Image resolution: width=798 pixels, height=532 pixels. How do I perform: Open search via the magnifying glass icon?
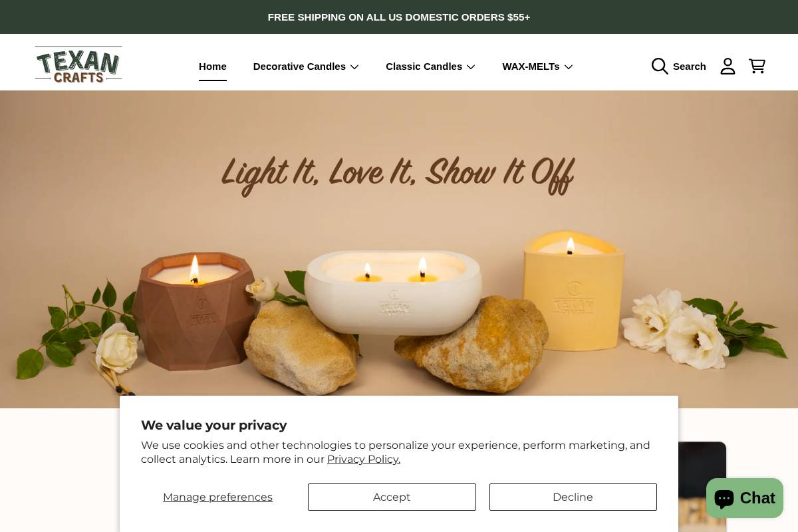660,66
